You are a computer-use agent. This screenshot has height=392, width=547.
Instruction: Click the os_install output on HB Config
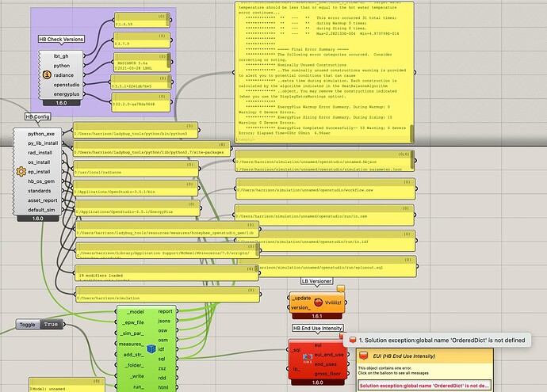(x=39, y=162)
